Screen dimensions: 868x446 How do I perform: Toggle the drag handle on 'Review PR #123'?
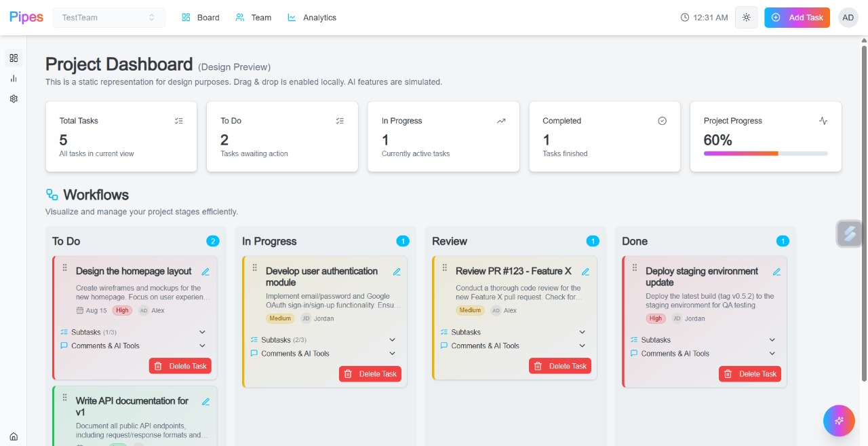point(444,266)
